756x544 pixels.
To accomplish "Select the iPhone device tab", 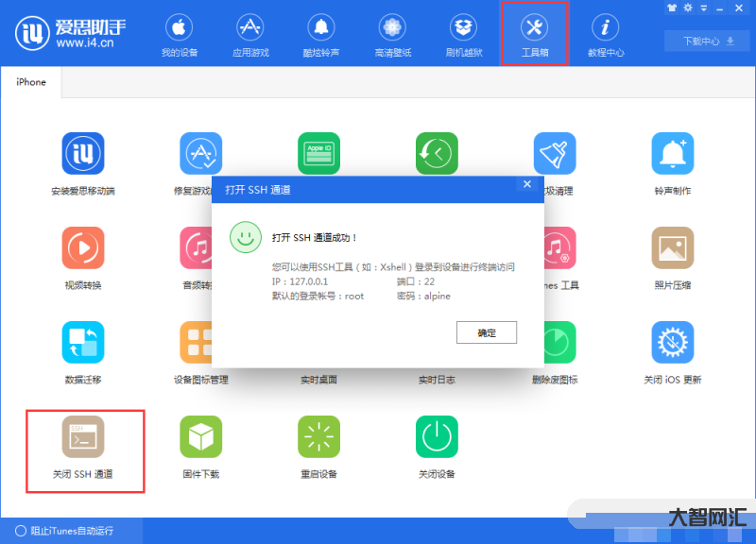I will pos(31,82).
